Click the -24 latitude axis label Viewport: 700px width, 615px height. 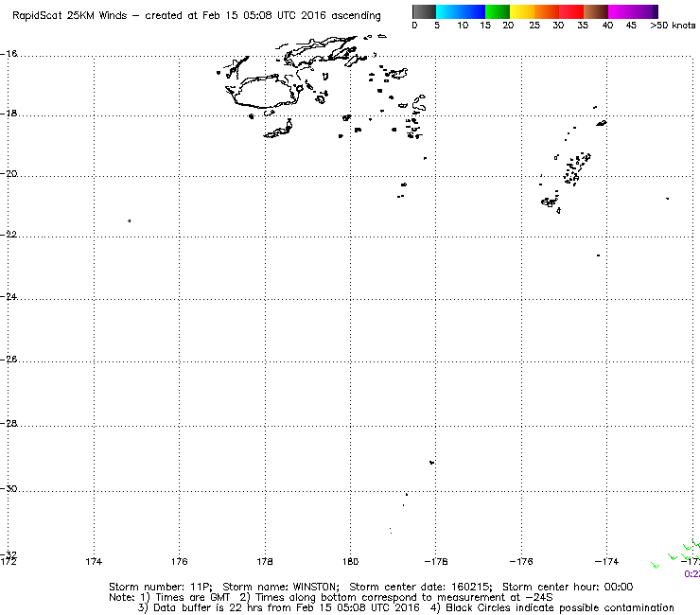(9, 296)
